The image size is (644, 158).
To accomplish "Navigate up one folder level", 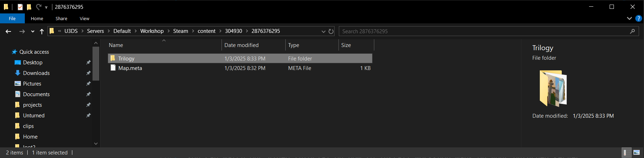I will tap(42, 31).
